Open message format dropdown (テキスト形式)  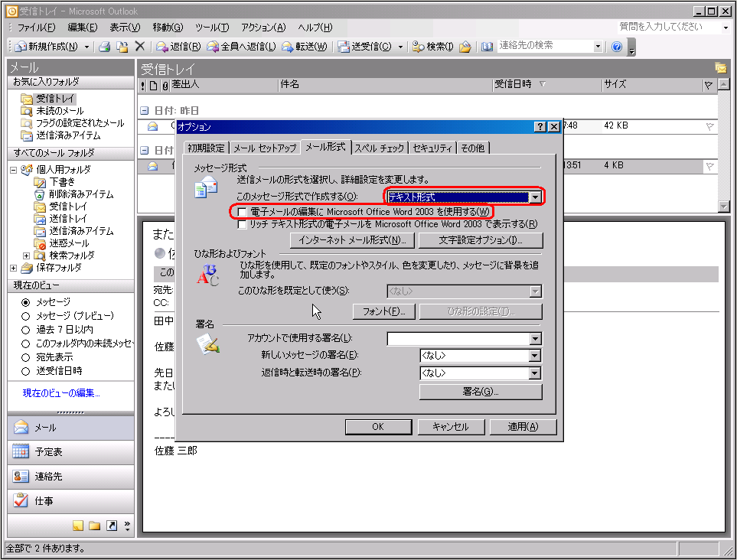tap(536, 197)
